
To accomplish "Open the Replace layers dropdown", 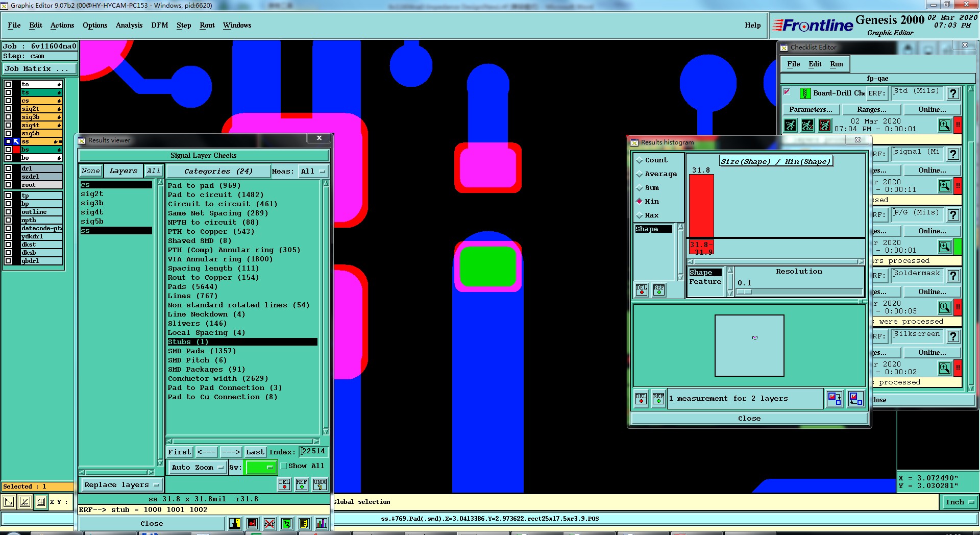I will (x=121, y=485).
